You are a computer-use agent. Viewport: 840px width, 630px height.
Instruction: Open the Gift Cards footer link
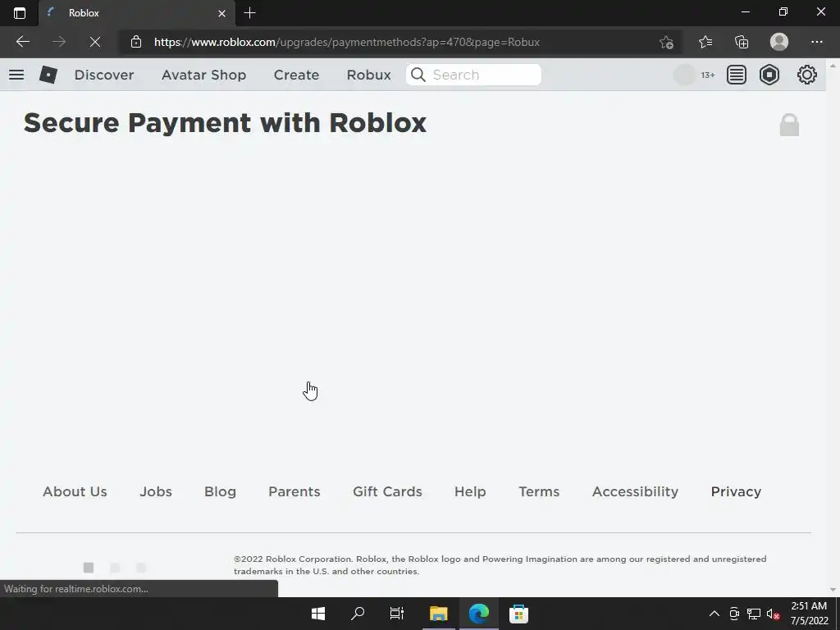tap(387, 491)
